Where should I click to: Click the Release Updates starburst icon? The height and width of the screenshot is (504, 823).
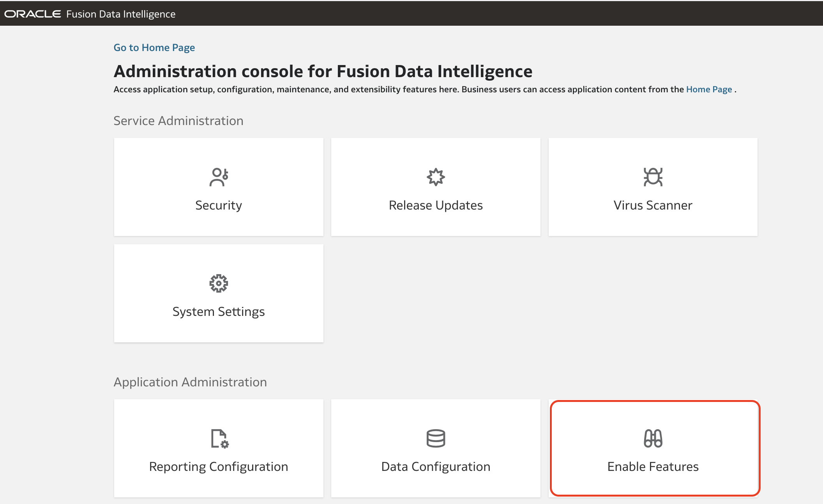[x=436, y=177]
